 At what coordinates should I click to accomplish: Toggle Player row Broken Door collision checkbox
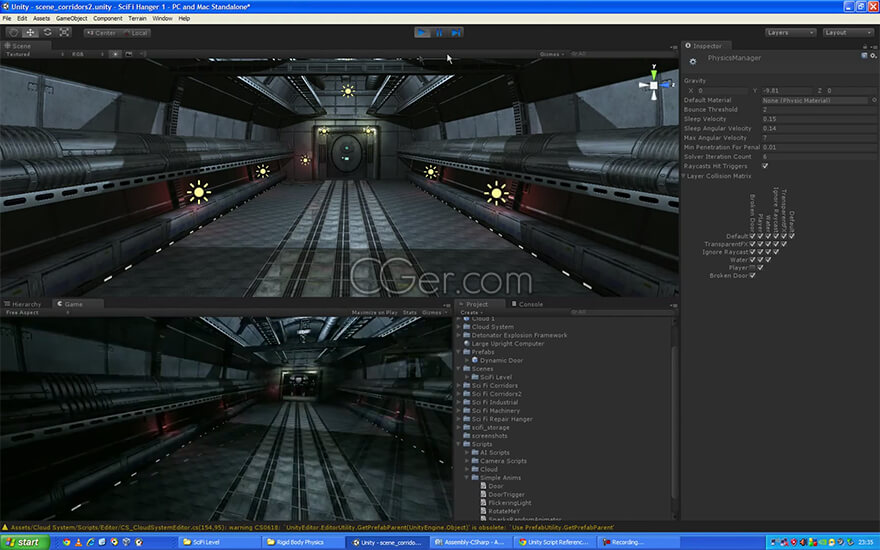[x=753, y=268]
